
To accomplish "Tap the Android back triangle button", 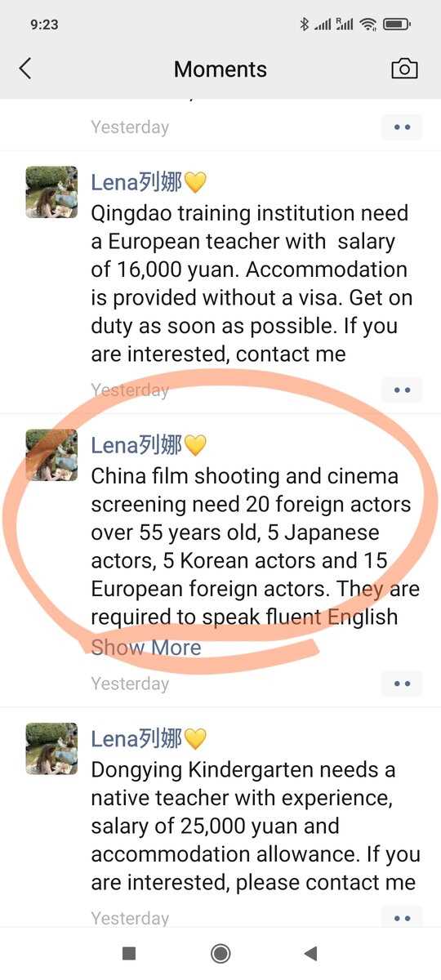I will 310,953.
